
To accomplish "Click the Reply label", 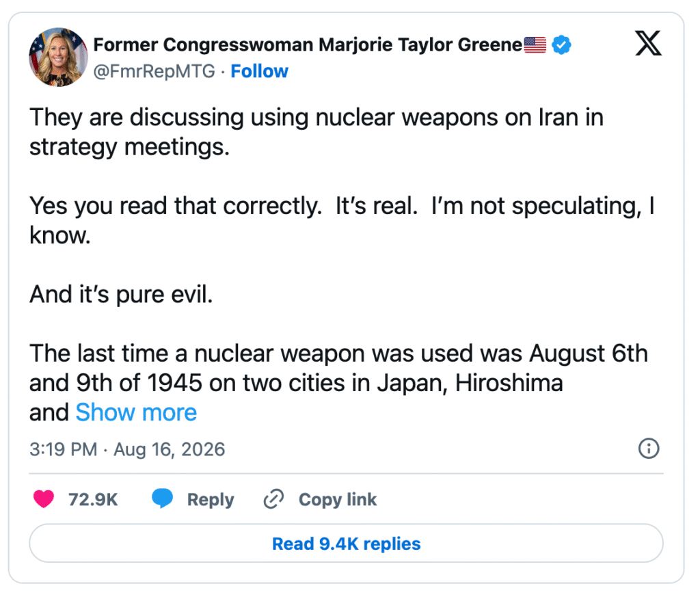I will click(x=211, y=499).
